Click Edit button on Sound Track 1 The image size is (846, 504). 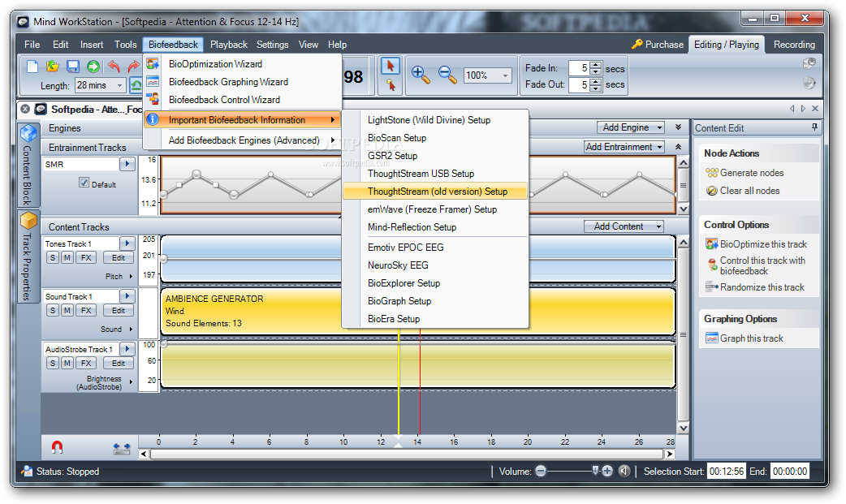pos(119,310)
